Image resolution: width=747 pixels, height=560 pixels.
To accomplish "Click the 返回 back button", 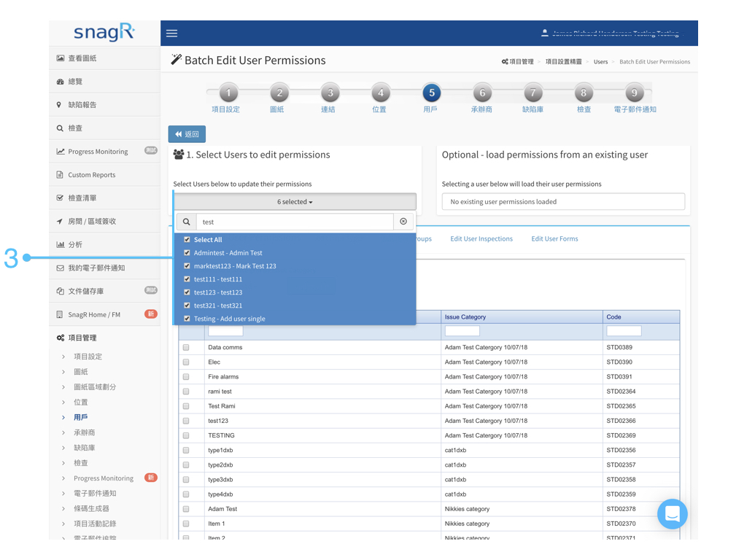I will (187, 134).
